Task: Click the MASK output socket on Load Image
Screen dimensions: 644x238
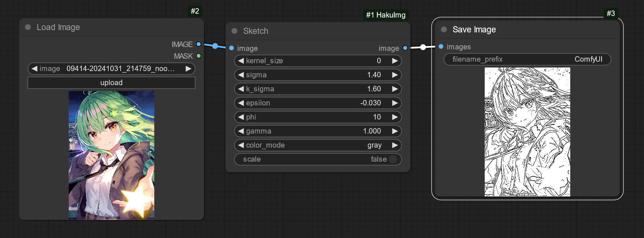Action: pos(199,56)
